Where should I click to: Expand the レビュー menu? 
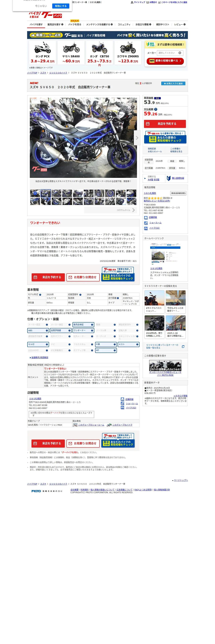tap(180, 25)
